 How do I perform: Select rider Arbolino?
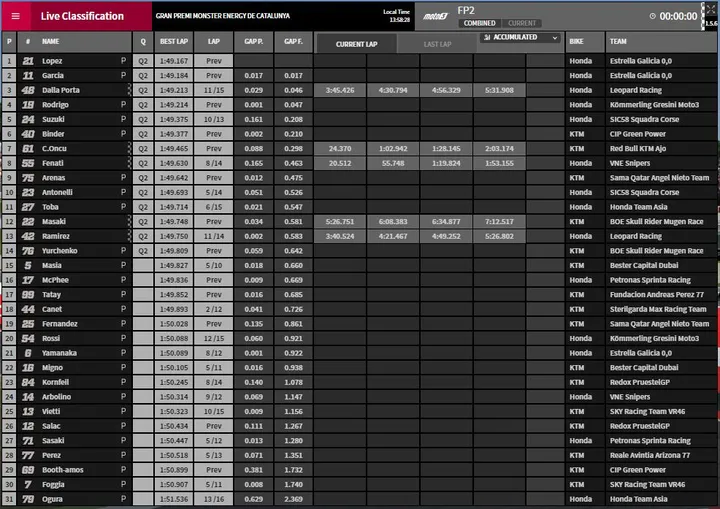(56, 397)
